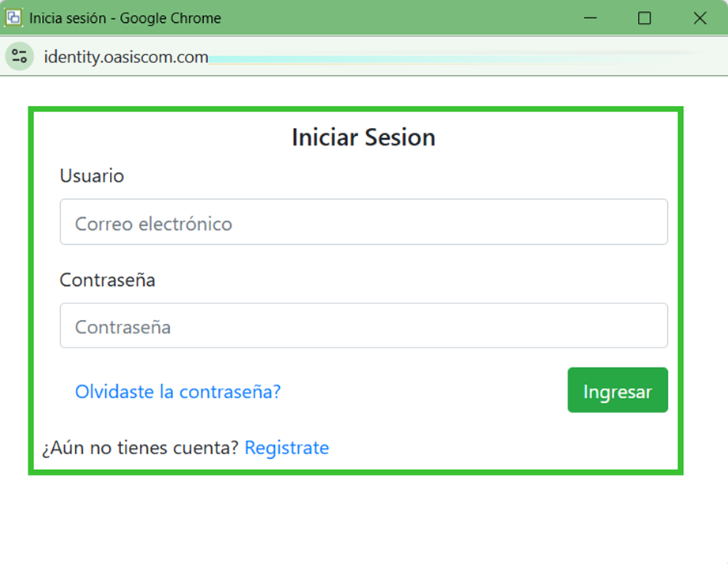Click the Chrome window icon in title bar
Viewport: 728px width, 564px height.
13,17
